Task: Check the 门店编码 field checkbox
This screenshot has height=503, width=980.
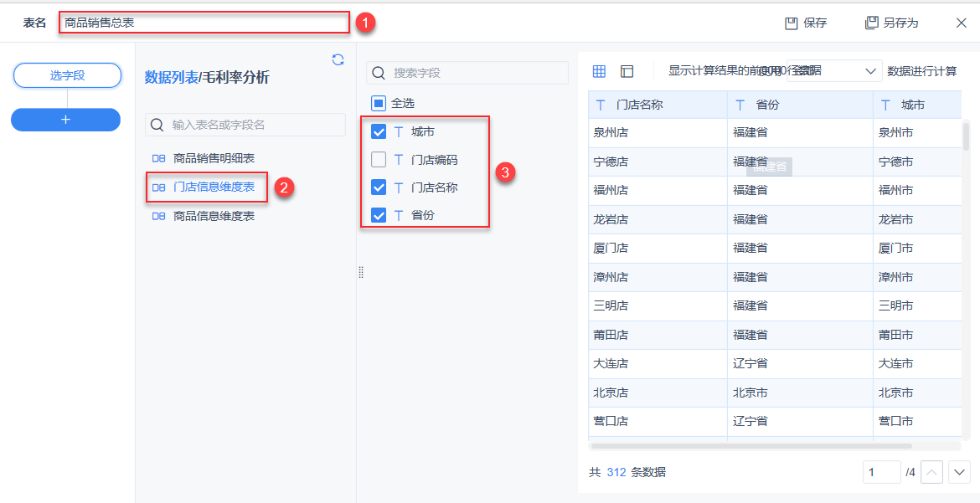Action: (379, 159)
